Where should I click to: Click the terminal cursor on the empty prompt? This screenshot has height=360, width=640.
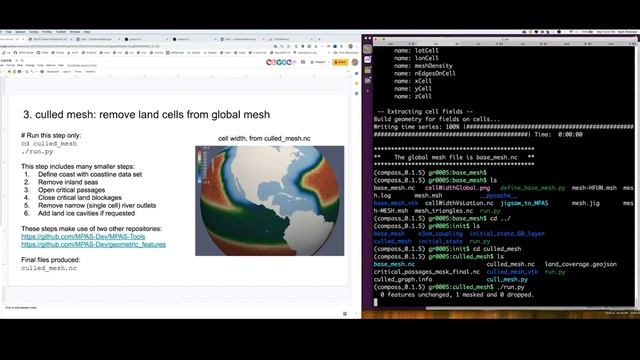pyautogui.click(x=376, y=302)
